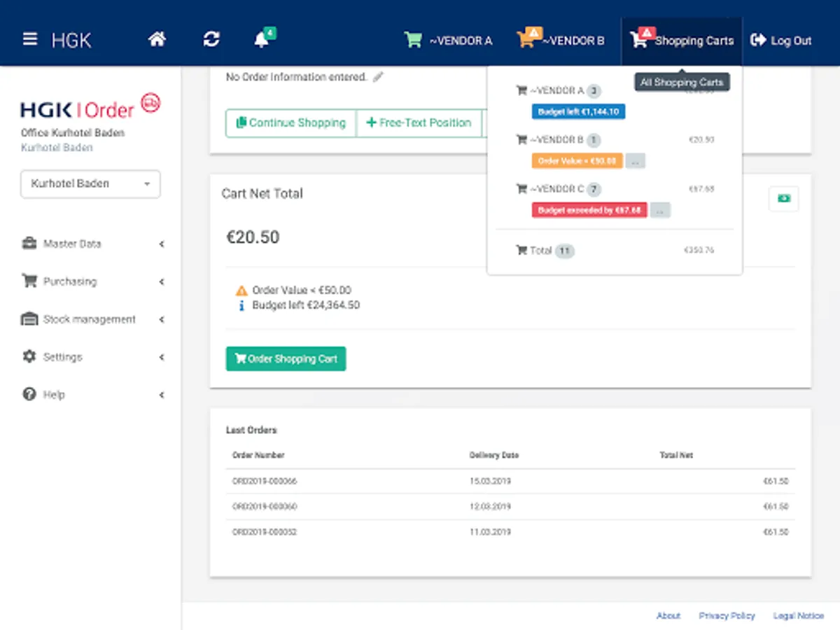The height and width of the screenshot is (630, 840).
Task: Click the Kurhotel Baden link under office name
Action: [x=57, y=148]
